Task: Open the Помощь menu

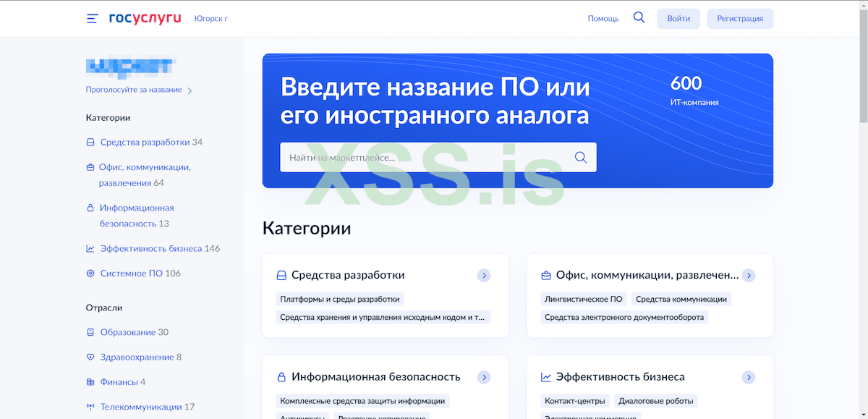Action: [603, 17]
